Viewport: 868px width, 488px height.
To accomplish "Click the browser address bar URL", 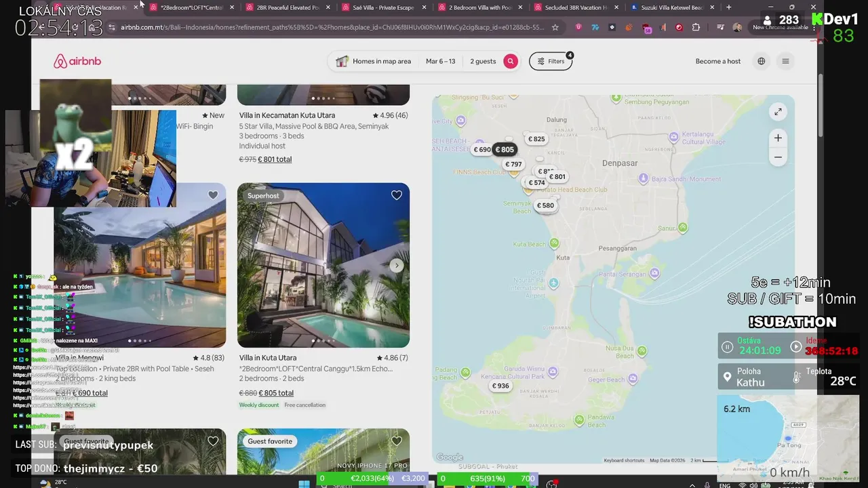I will (x=332, y=28).
